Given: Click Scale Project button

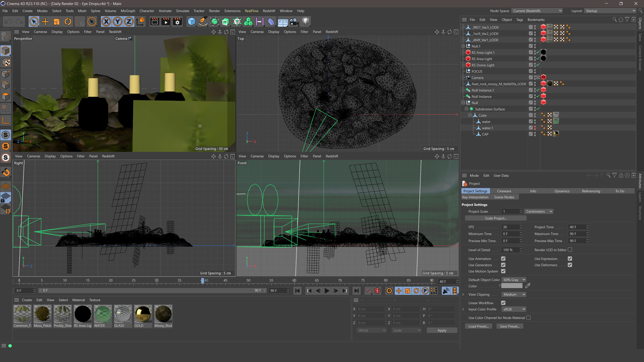Looking at the screenshot, I should tap(496, 218).
